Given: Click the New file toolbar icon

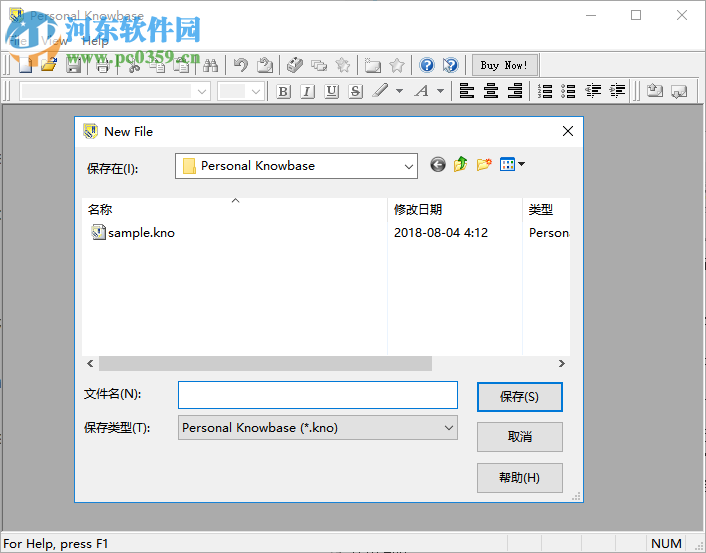Looking at the screenshot, I should [x=25, y=65].
